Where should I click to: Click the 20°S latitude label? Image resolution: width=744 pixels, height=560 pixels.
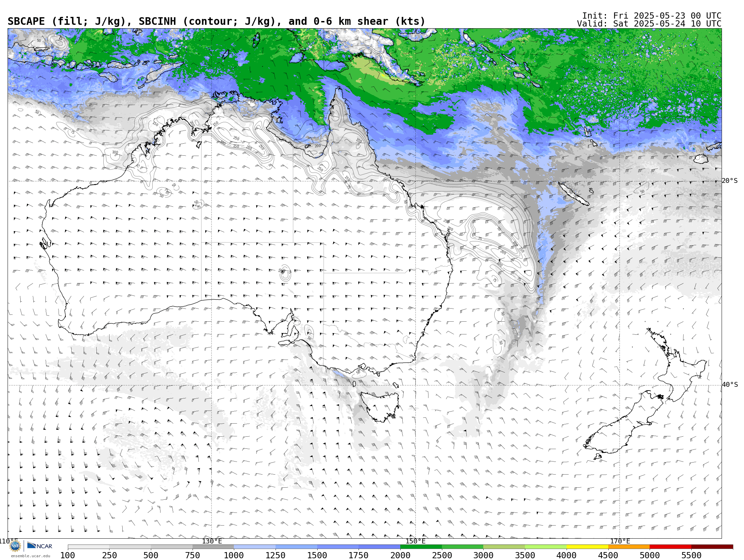tap(730, 181)
